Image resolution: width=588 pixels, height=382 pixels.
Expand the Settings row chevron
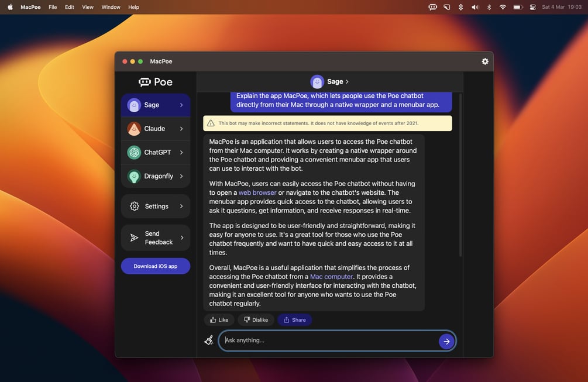tap(181, 206)
